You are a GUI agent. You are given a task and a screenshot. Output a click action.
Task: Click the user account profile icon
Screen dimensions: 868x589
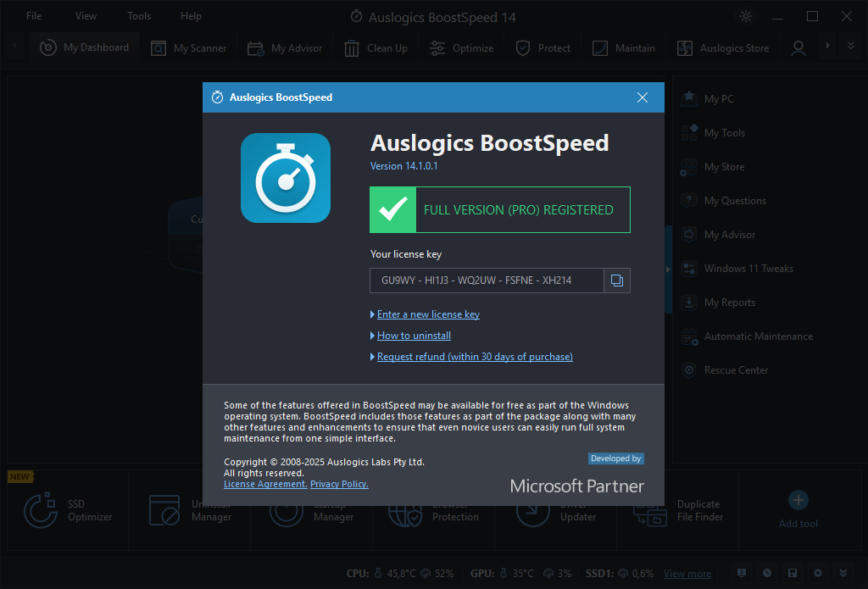[x=798, y=48]
